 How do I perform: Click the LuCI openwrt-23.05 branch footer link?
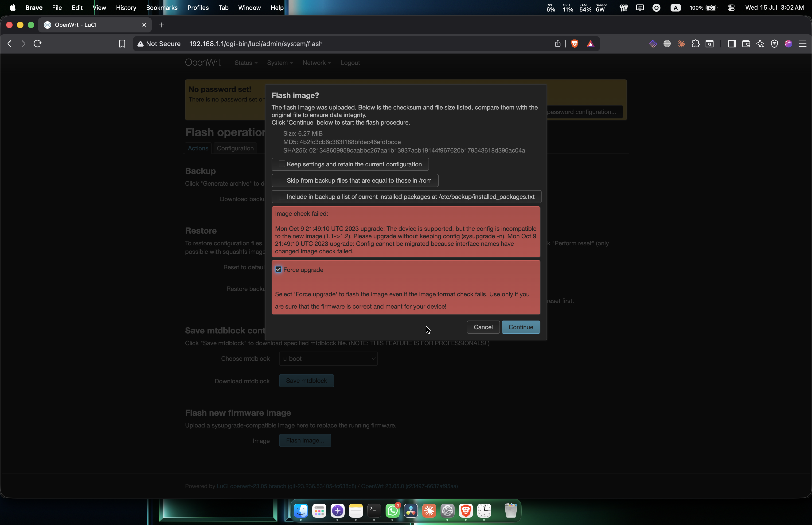point(286,486)
